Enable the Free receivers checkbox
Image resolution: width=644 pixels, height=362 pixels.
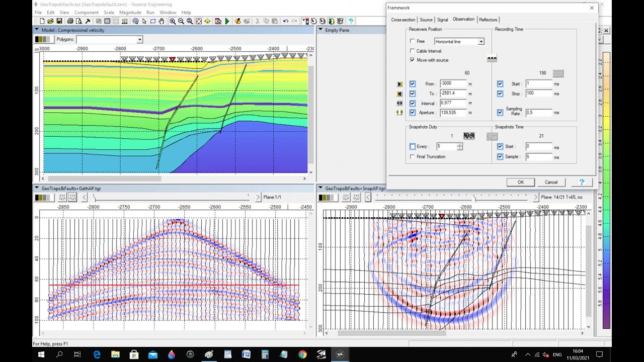pyautogui.click(x=413, y=41)
